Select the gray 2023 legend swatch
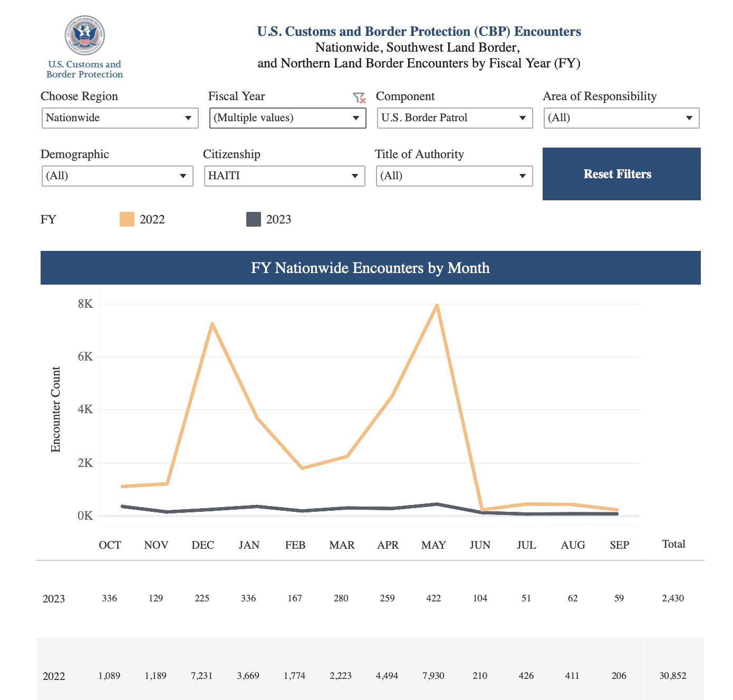This screenshot has height=700, width=733. (254, 219)
